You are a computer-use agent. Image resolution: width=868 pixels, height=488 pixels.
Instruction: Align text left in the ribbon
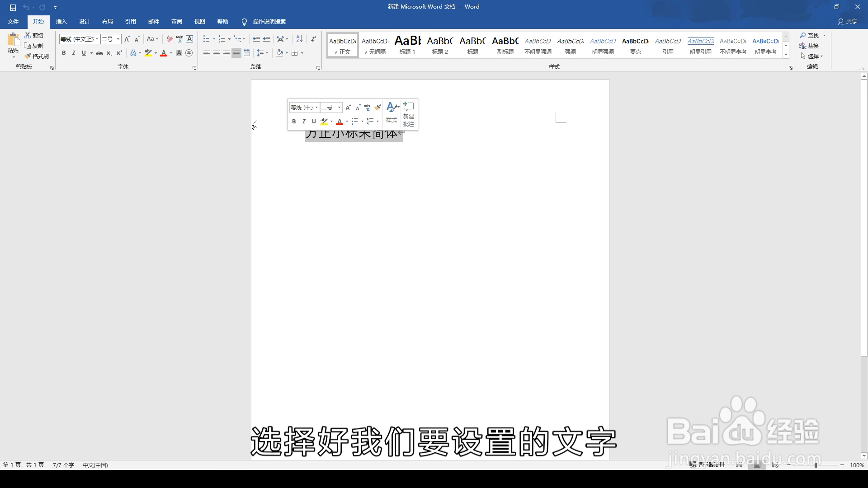point(206,53)
